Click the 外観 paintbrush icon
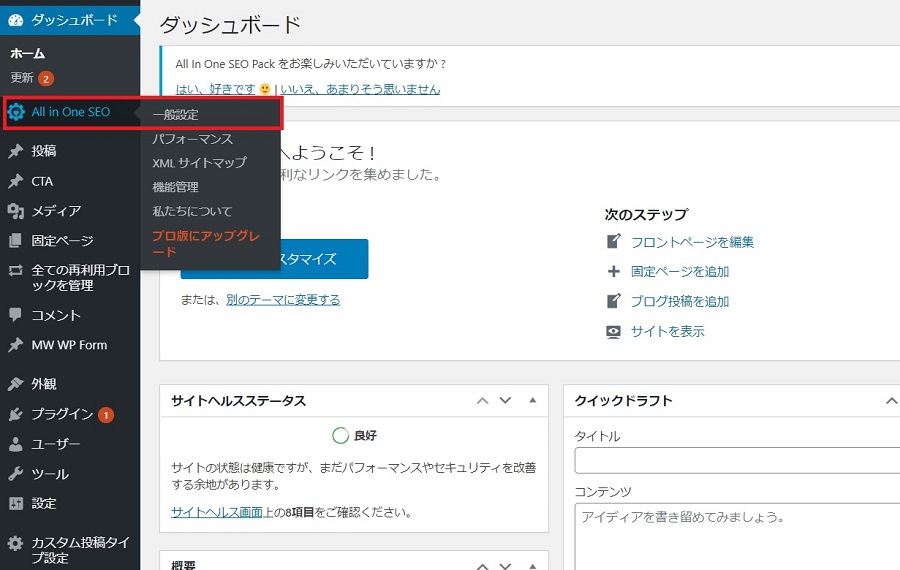The image size is (900, 570). (15, 384)
